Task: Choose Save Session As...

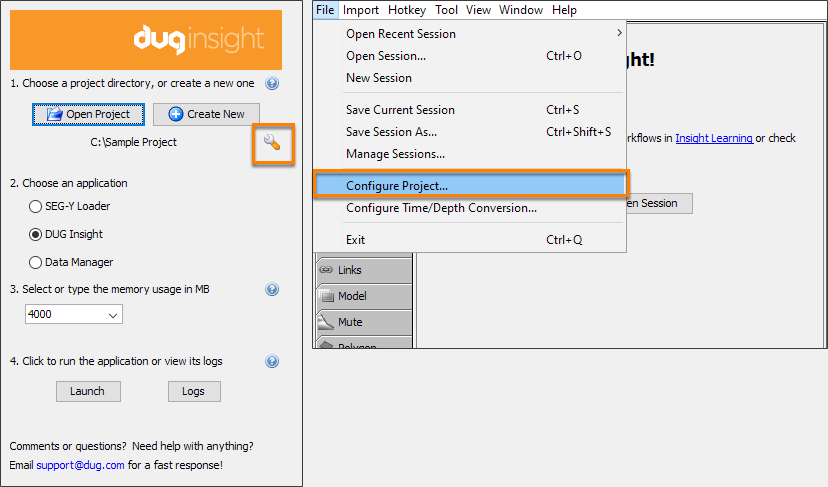Action: pyautogui.click(x=469, y=132)
